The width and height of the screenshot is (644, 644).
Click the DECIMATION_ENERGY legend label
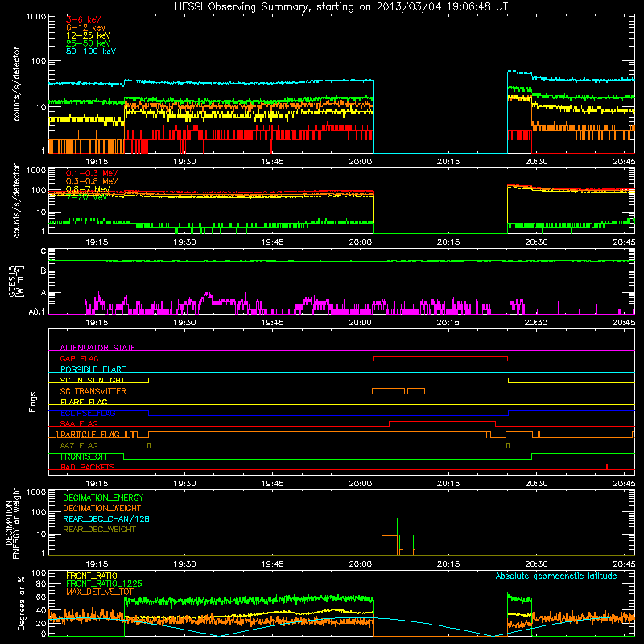(x=103, y=497)
